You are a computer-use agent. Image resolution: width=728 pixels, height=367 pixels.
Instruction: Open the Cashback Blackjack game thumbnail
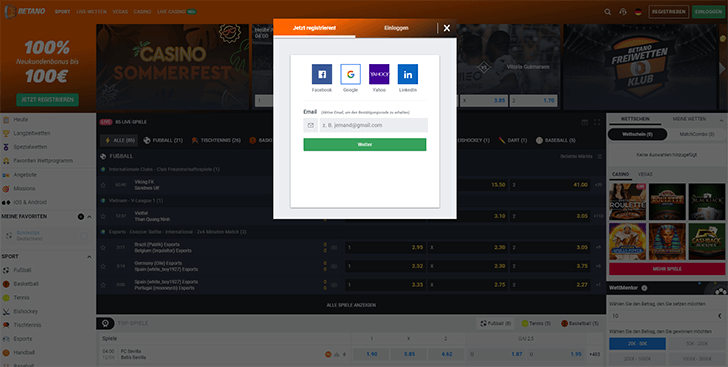coord(707,242)
